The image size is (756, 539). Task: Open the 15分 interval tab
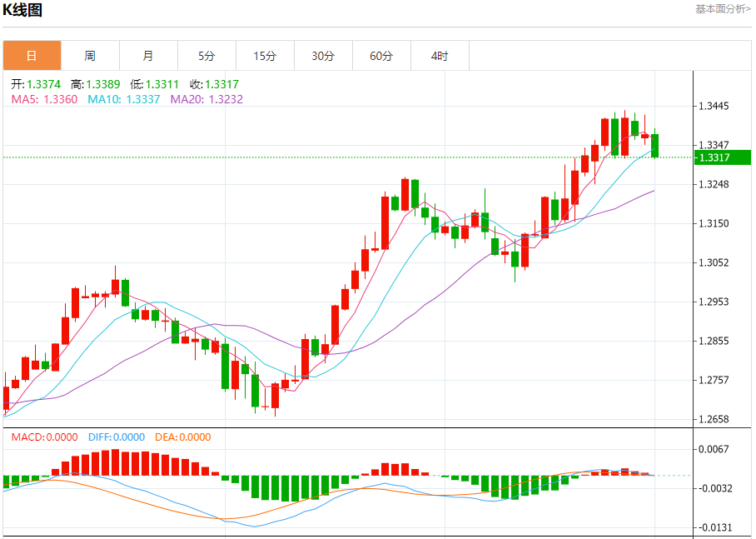pyautogui.click(x=265, y=56)
